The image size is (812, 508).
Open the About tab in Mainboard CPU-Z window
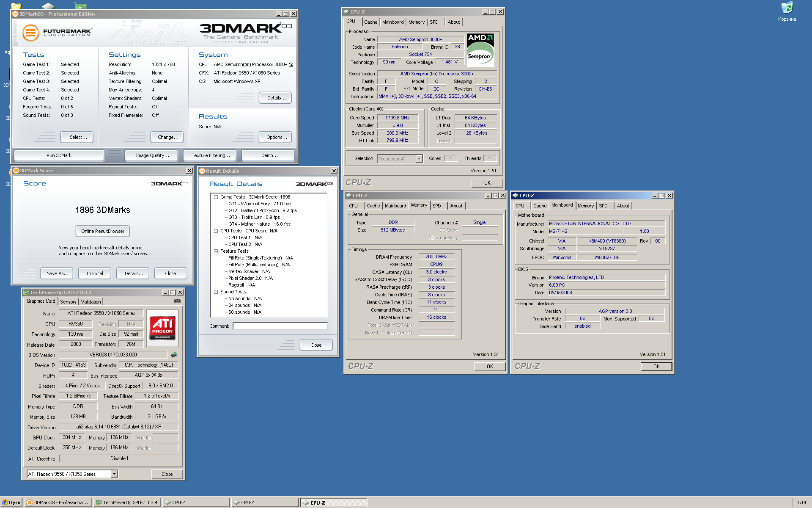point(623,206)
